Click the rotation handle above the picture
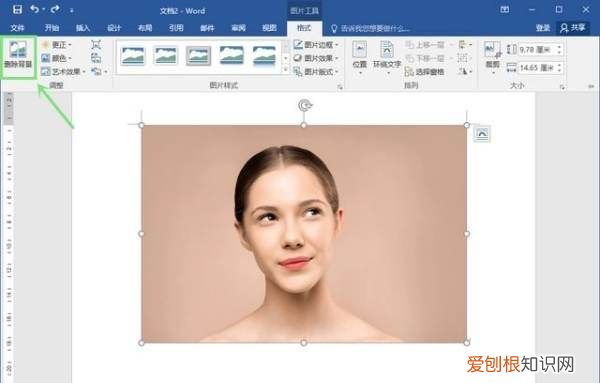 (x=305, y=105)
